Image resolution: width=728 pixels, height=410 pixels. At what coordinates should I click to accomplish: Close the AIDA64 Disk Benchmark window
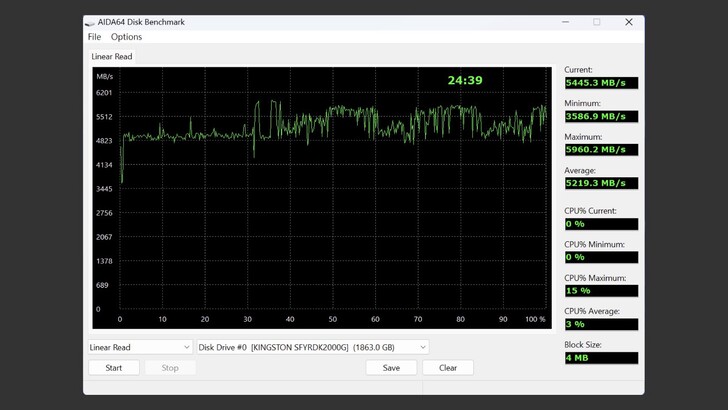tap(629, 22)
